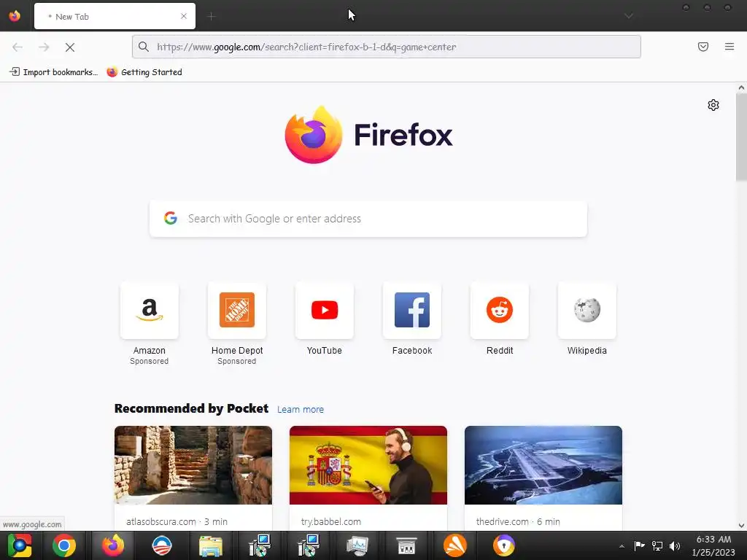Click the Google G logo in search box
Image resolution: width=747 pixels, height=560 pixels.
coord(171,218)
